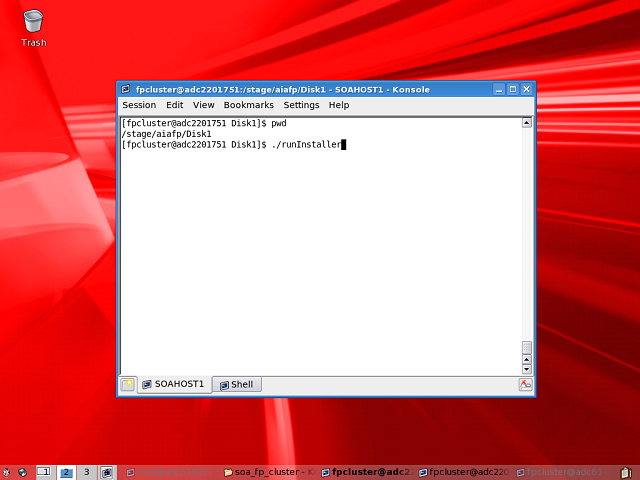Switch to the SOAHOST1 session tab
The width and height of the screenshot is (640, 480).
pyautogui.click(x=174, y=384)
